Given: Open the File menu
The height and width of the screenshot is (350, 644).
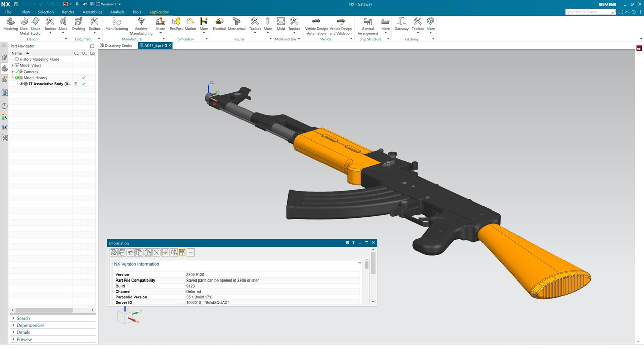Looking at the screenshot, I should (x=8, y=12).
